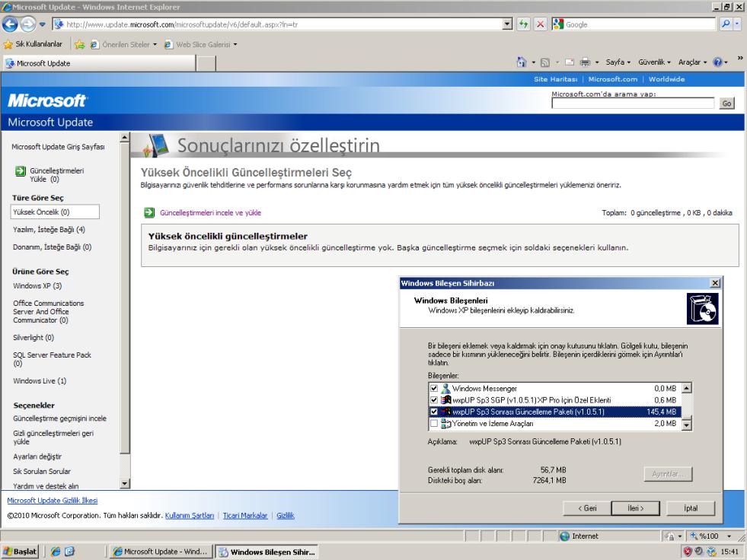Click Güncelleştirmeleri incele ve yükle link
Viewport: 747px width, 560px height.
click(x=210, y=213)
